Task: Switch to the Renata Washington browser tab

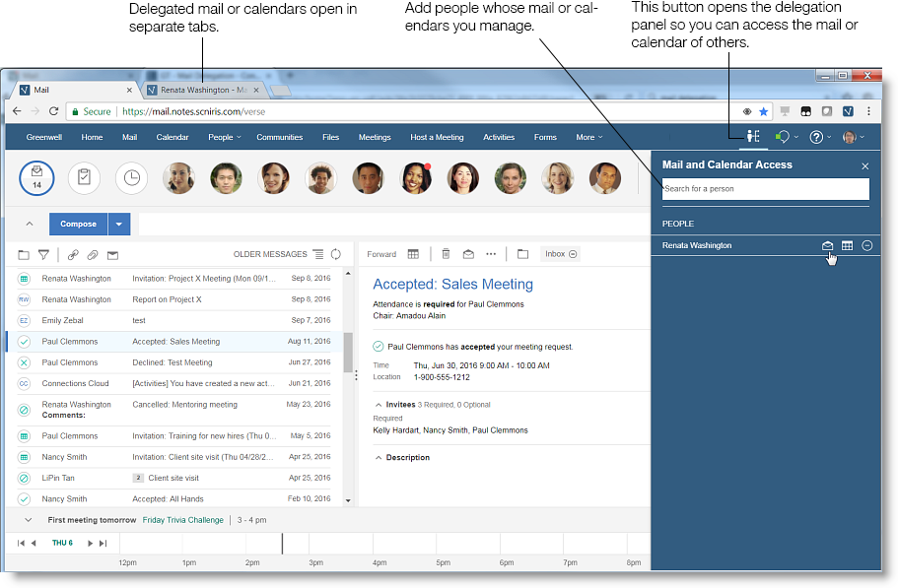Action: click(x=202, y=89)
